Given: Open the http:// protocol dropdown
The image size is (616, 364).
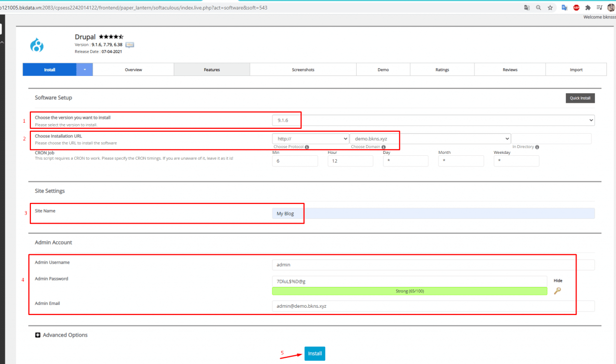Looking at the screenshot, I should click(x=310, y=138).
